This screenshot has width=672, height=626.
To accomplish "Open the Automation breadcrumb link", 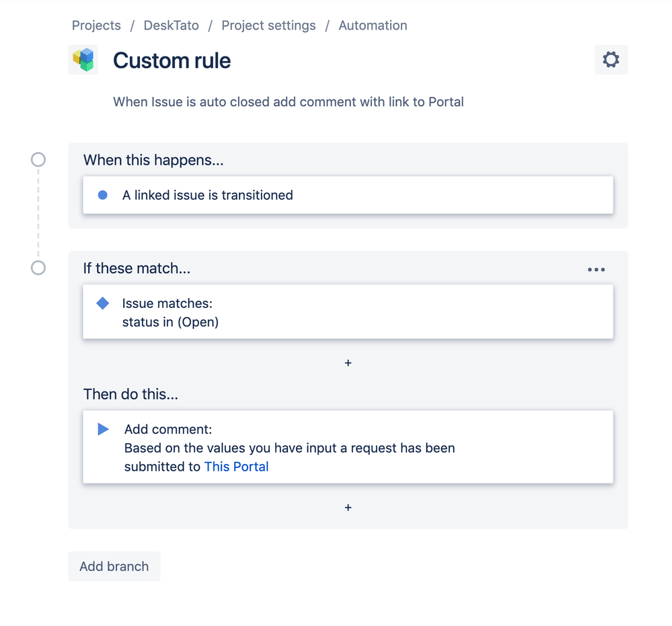I will 373,26.
